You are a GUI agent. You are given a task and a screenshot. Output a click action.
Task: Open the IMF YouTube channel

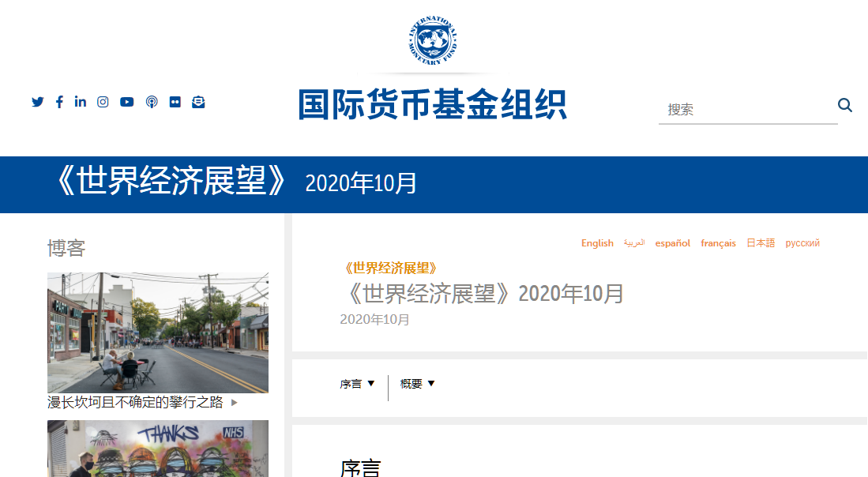click(127, 102)
